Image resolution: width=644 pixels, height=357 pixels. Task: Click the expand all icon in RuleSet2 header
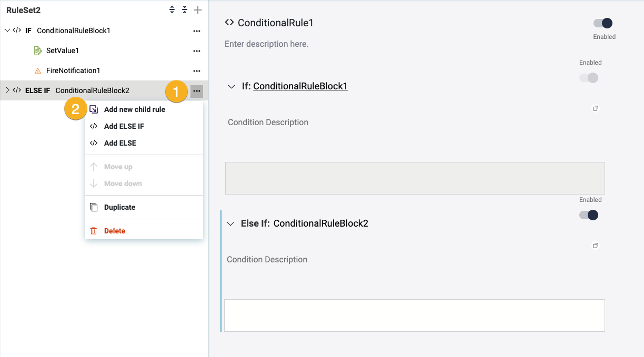[172, 10]
